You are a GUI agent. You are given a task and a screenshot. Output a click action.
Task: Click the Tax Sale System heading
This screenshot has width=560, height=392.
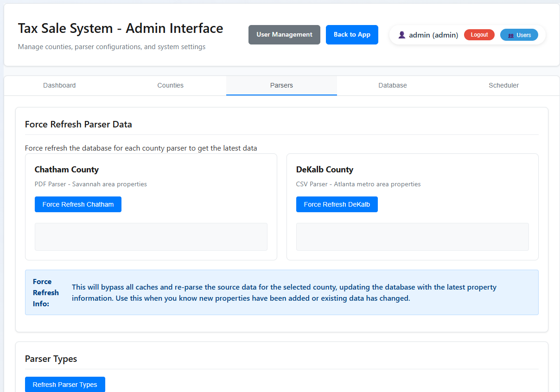pyautogui.click(x=121, y=28)
